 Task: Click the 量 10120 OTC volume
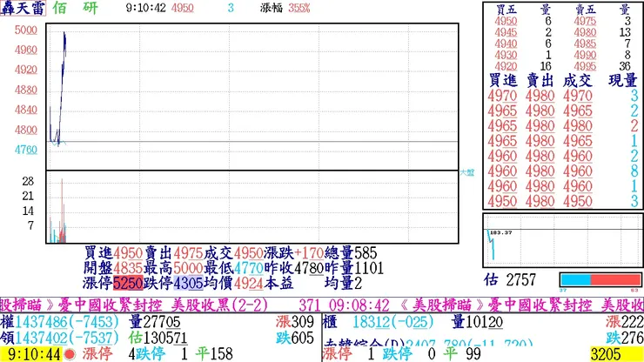pos(477,322)
